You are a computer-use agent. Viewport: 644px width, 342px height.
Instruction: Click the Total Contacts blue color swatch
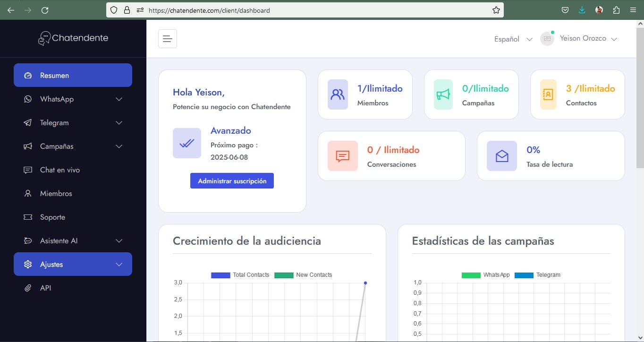(x=220, y=275)
